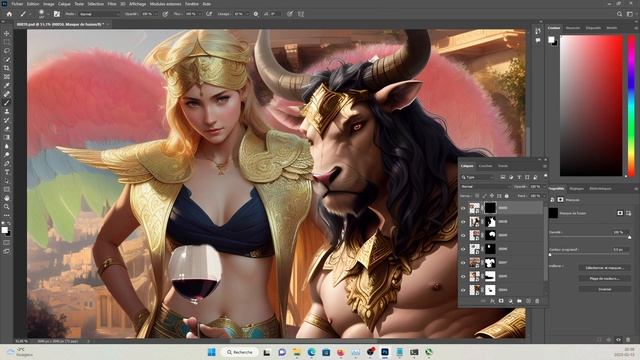Image resolution: width=640 pixels, height=360 pixels.
Task: Open the History panel icon
Action: click(538, 31)
